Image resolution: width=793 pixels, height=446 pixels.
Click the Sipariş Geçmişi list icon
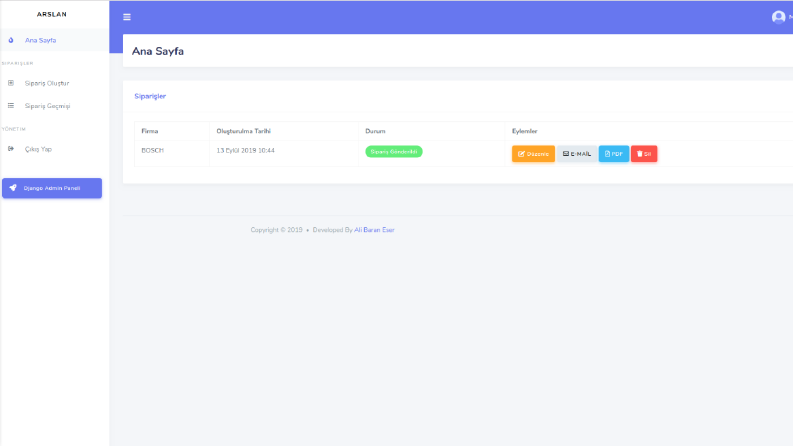coord(11,106)
